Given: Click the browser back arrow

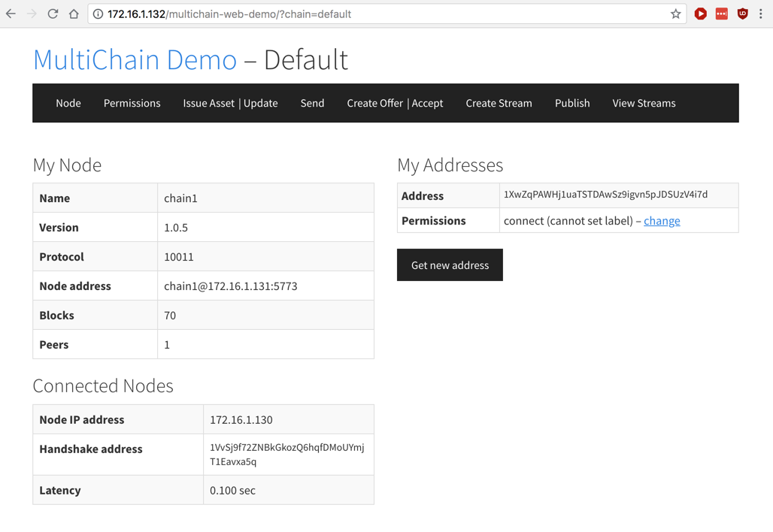Looking at the screenshot, I should coord(11,14).
